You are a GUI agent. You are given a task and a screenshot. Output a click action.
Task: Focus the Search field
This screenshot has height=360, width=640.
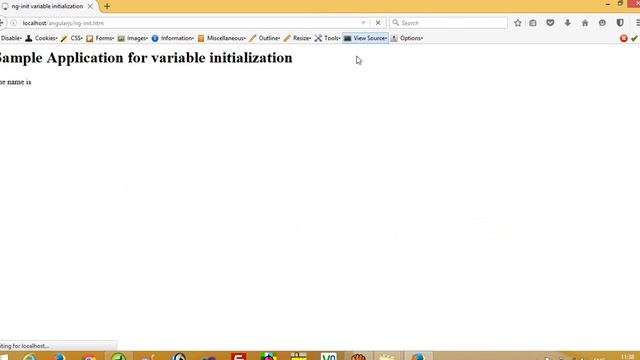[x=448, y=23]
